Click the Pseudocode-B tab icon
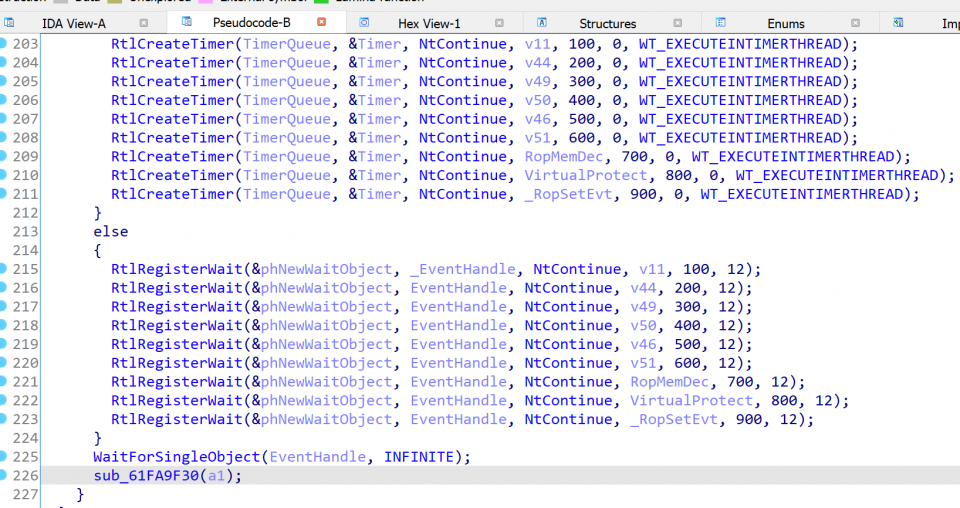 click(x=187, y=21)
